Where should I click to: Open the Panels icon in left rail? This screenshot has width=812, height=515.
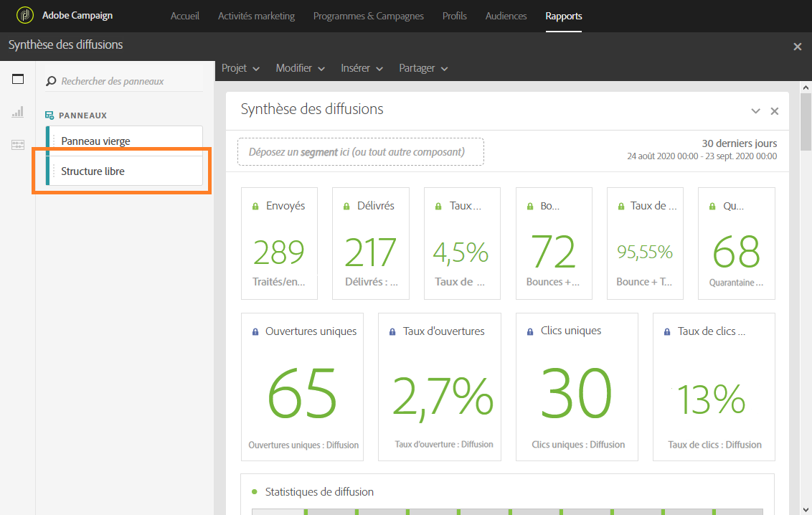click(x=18, y=79)
